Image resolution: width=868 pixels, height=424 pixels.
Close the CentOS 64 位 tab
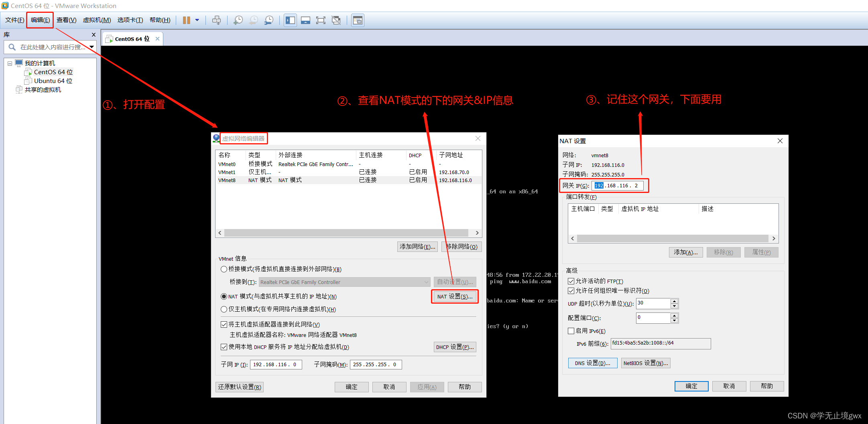tap(157, 39)
